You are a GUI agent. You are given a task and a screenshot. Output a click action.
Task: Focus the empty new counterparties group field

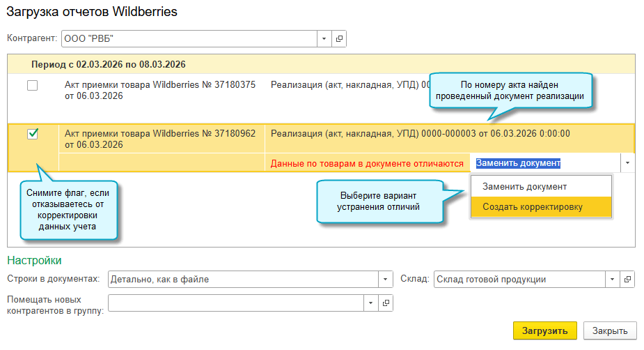(x=236, y=303)
